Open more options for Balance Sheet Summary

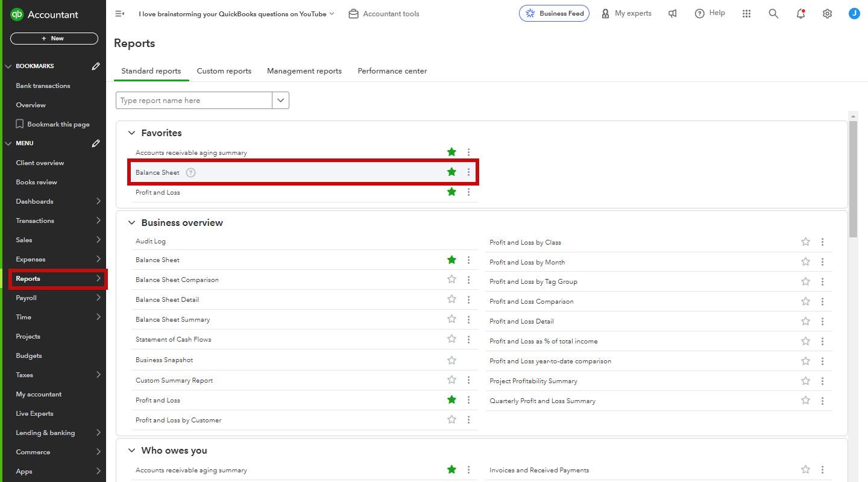pos(468,319)
